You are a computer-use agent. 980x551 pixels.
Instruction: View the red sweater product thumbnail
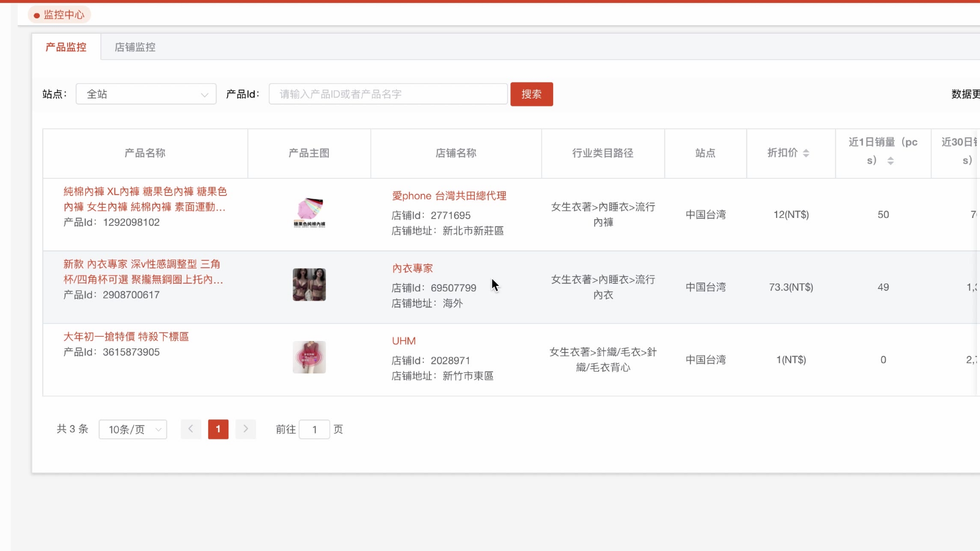tap(309, 358)
